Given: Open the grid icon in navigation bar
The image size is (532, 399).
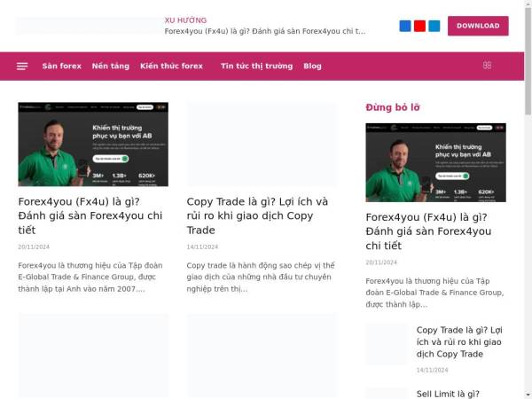Looking at the screenshot, I should tap(487, 66).
